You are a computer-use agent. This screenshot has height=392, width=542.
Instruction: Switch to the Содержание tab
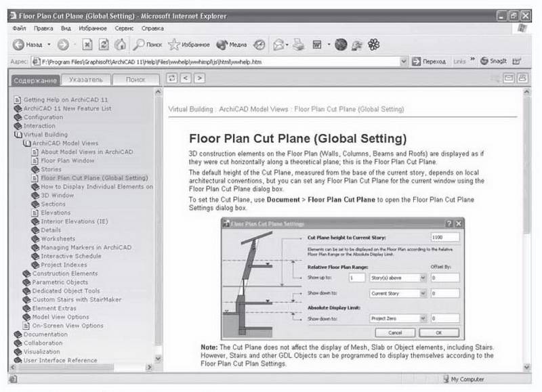35,80
